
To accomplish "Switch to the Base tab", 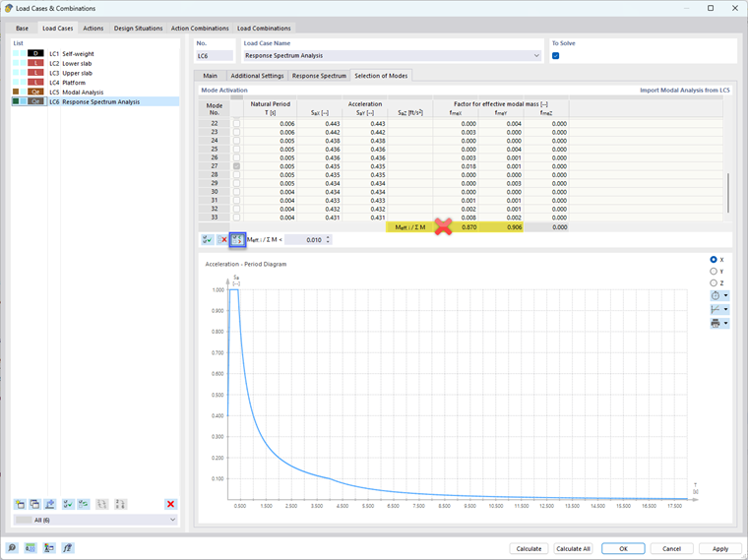I will [x=22, y=29].
